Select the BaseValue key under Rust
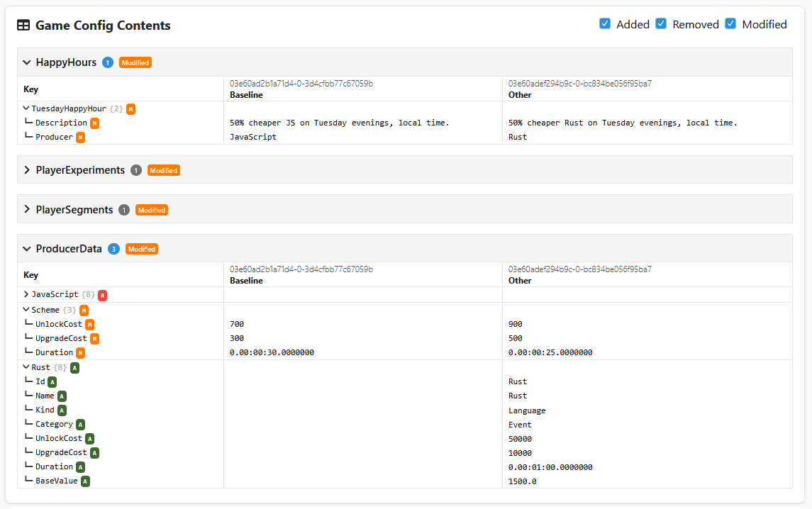This screenshot has width=812, height=509. point(57,481)
